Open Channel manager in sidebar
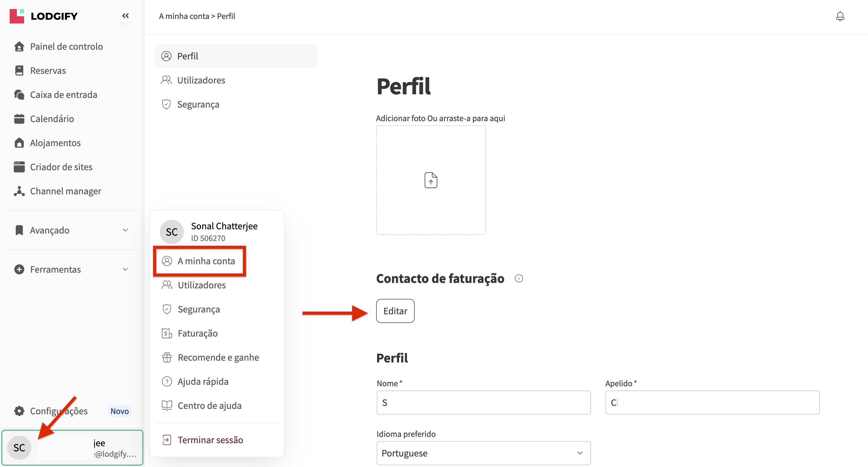Image resolution: width=868 pixels, height=467 pixels. 65,191
